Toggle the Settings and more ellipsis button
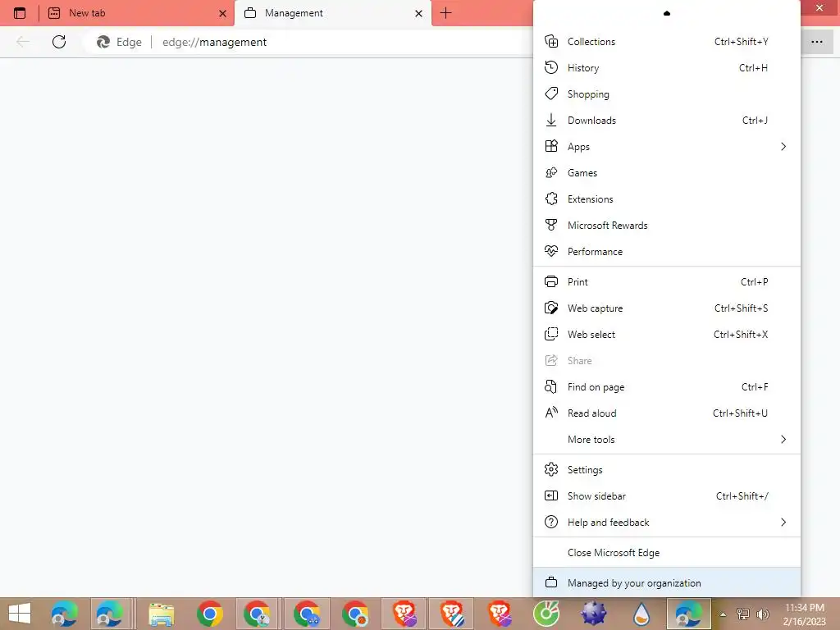The height and width of the screenshot is (630, 840). 816,42
